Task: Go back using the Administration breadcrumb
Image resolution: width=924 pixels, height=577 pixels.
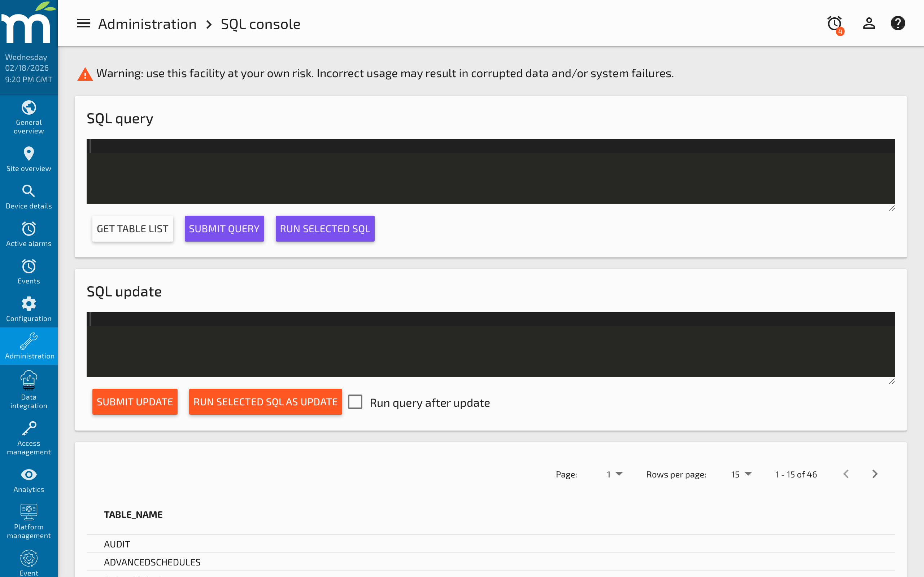Action: [x=147, y=23]
